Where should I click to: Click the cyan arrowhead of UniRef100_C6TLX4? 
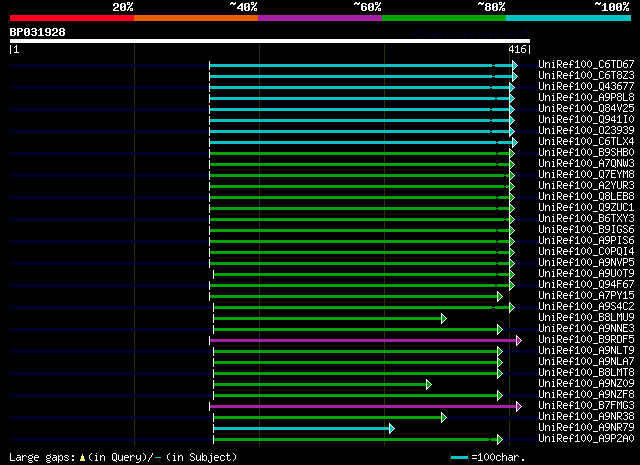pyautogui.click(x=515, y=142)
